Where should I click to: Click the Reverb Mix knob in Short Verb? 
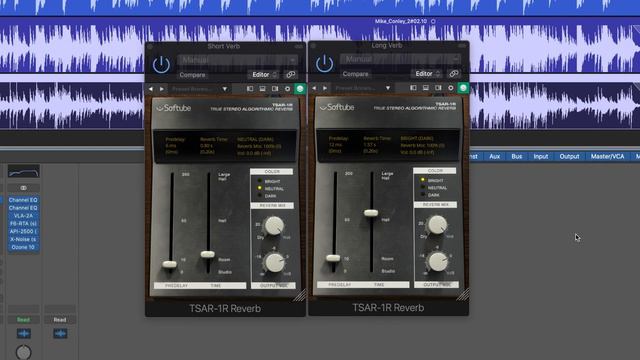click(x=274, y=225)
